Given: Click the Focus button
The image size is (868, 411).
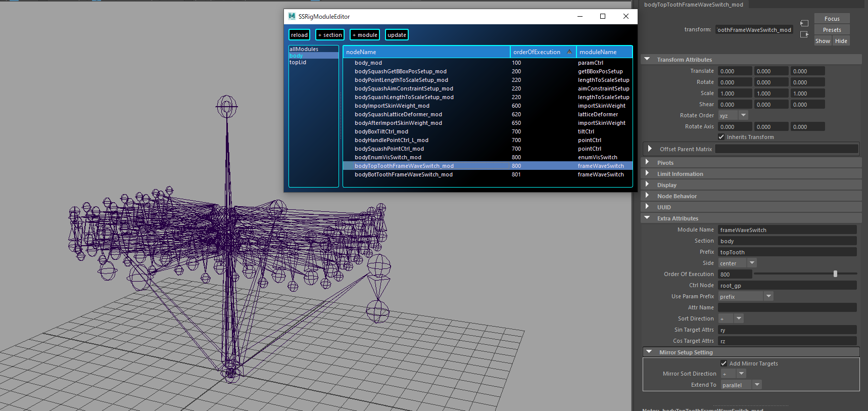Looking at the screenshot, I should tap(832, 19).
